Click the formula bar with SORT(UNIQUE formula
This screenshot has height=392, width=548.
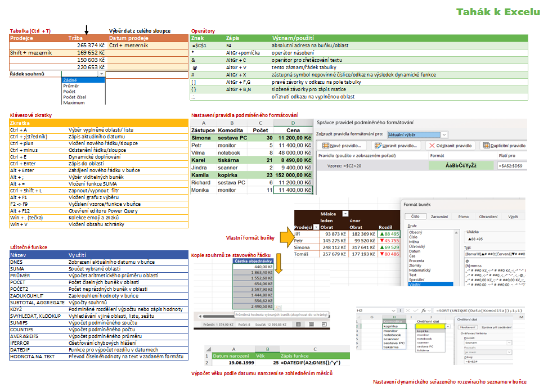click(x=480, y=310)
